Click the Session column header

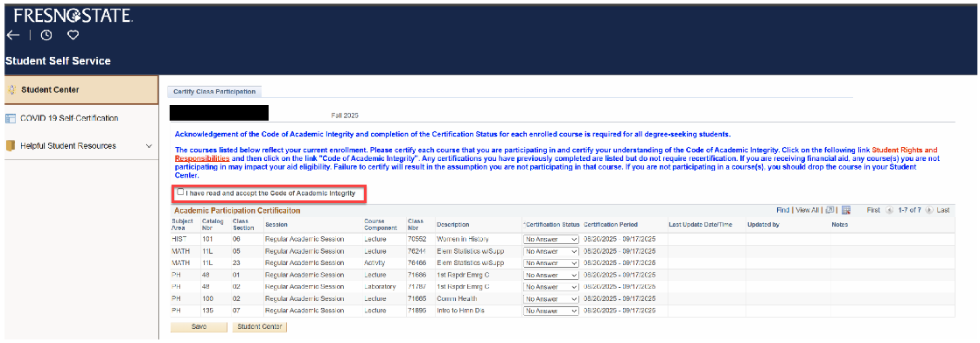pyautogui.click(x=276, y=225)
